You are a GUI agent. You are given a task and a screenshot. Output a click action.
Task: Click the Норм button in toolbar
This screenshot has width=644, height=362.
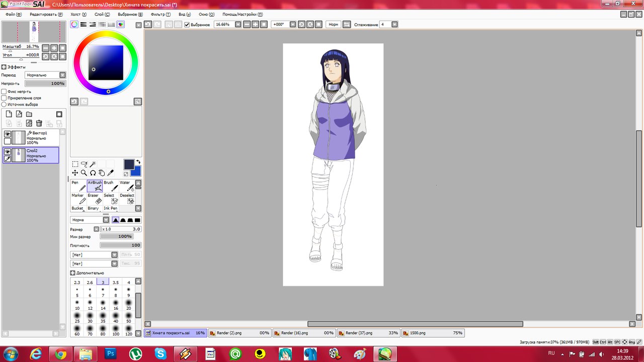click(333, 25)
